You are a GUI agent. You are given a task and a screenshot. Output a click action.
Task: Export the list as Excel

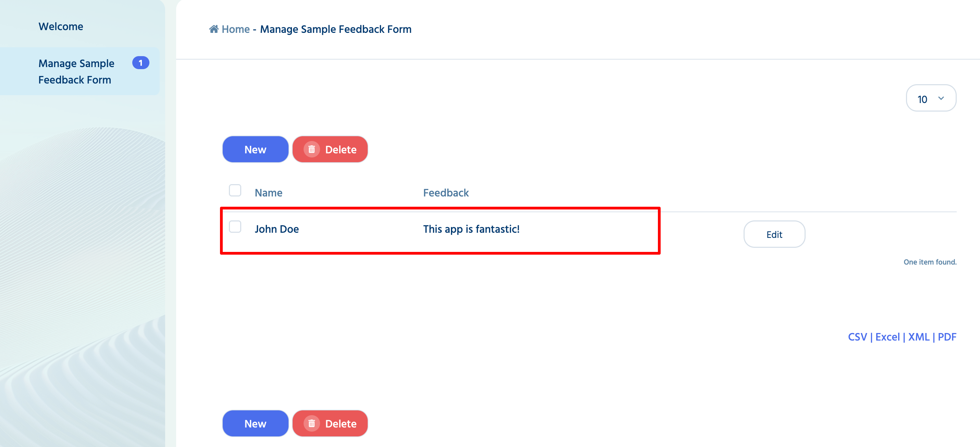[887, 337]
